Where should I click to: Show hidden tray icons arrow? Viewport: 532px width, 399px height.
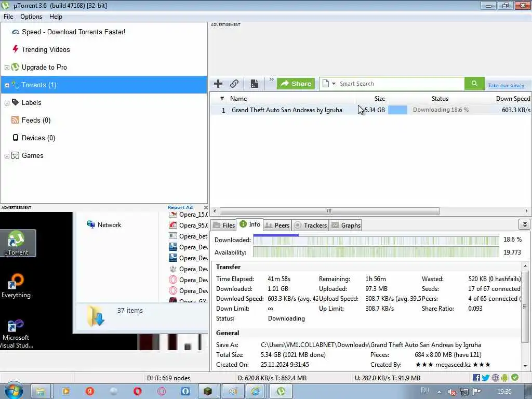[x=439, y=392]
